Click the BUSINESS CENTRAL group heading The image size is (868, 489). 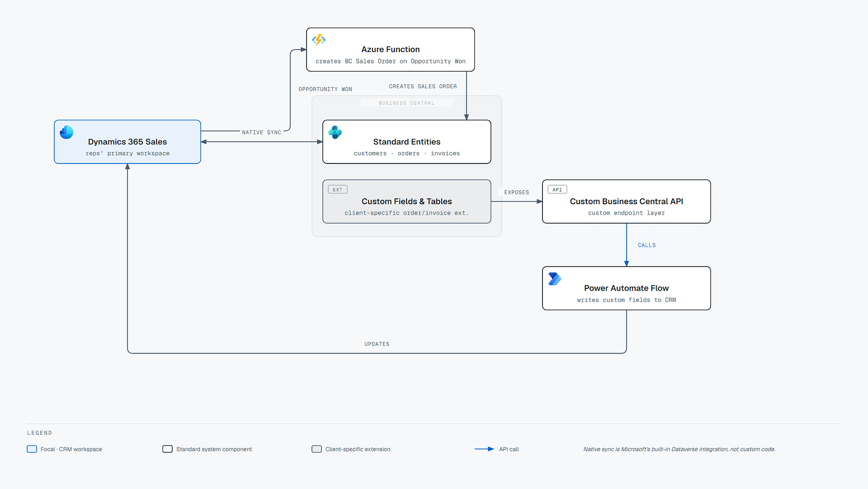pos(407,103)
